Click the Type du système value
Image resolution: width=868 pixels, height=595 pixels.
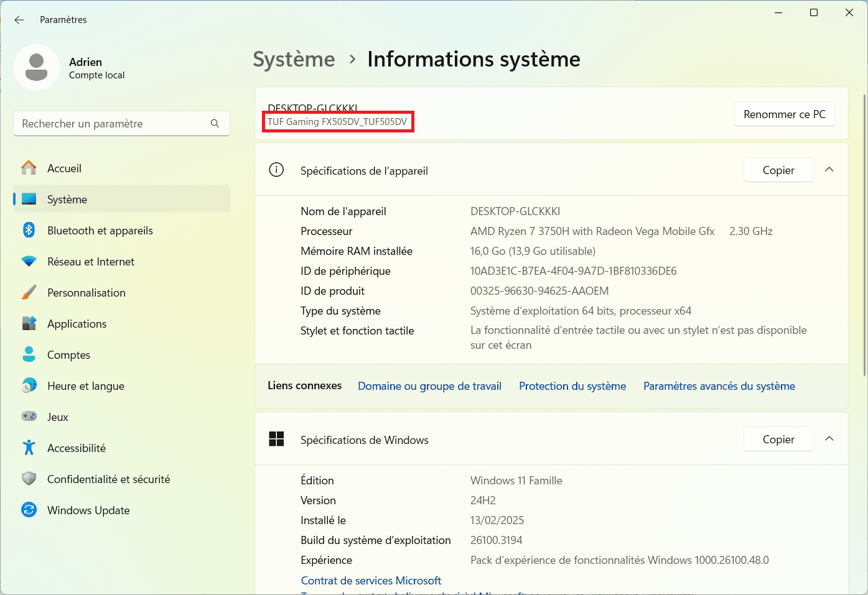[581, 311]
